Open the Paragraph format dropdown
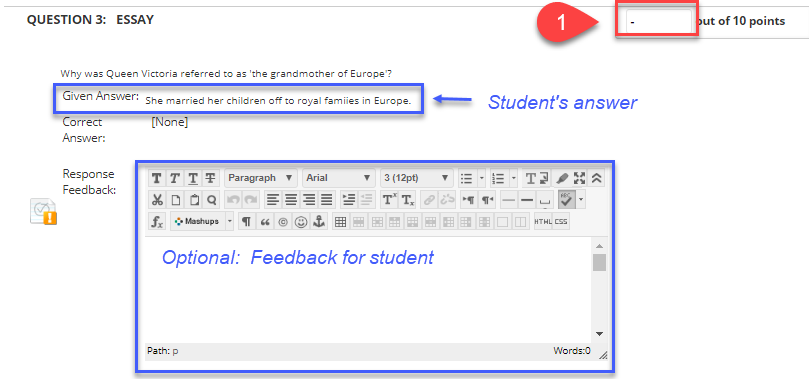811x379 pixels. (261, 178)
